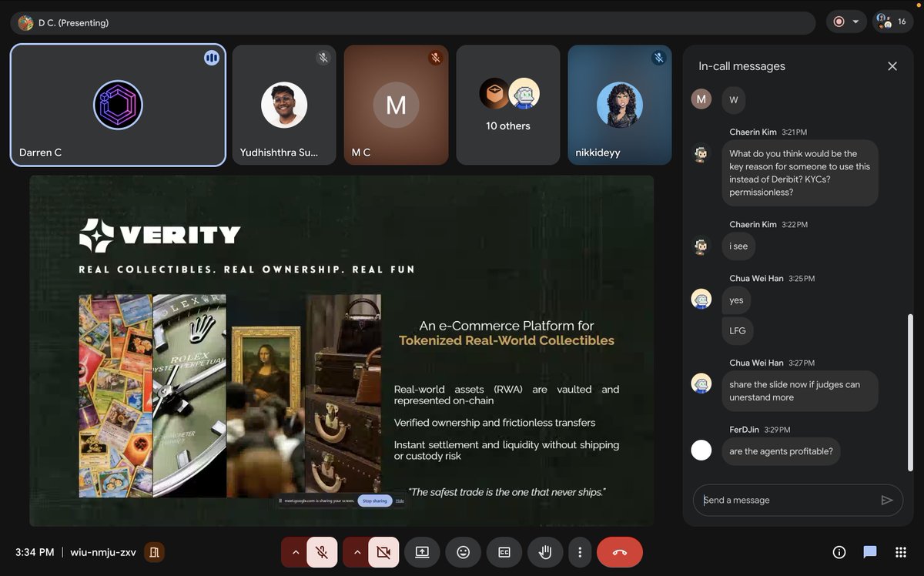This screenshot has height=576, width=924.
Task: Click Chua Wei Han's avatar at 3:27 PM
Action: [x=701, y=383]
